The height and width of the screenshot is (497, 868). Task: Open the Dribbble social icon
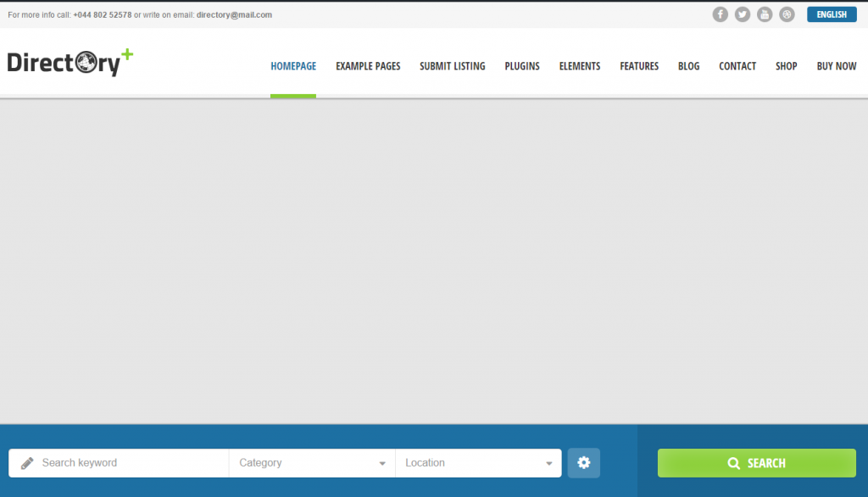coord(787,14)
